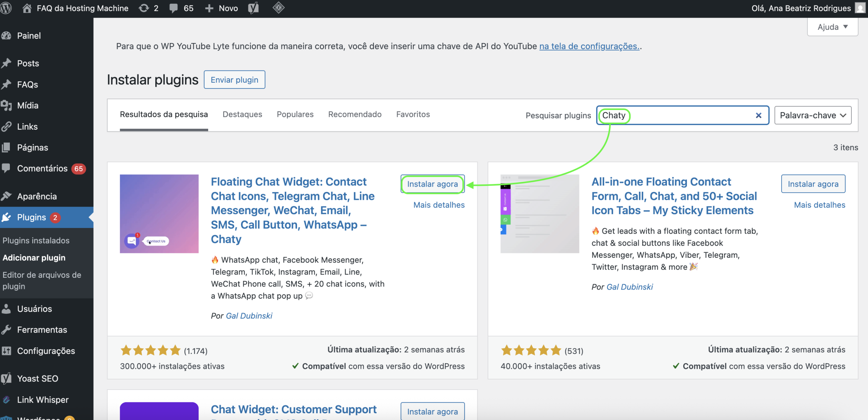Click the Chat Widget Customer Support purple thumbnail
This screenshot has width=868, height=420.
point(159,411)
